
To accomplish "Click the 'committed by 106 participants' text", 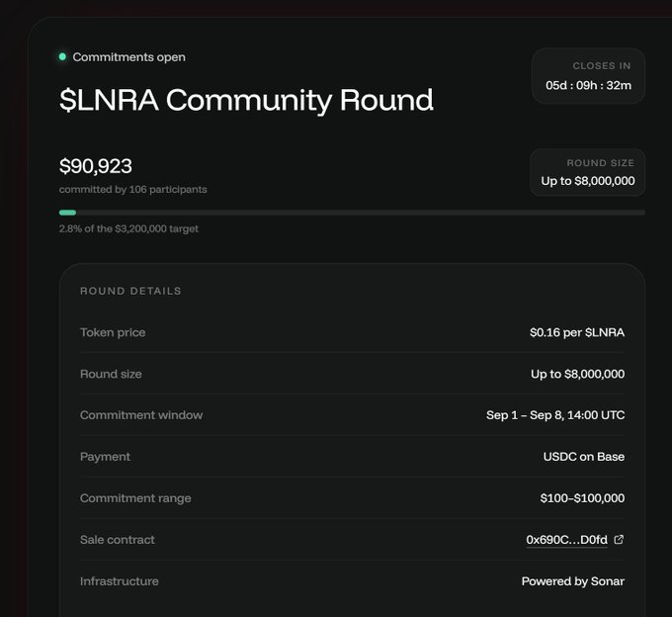I will pyautogui.click(x=132, y=190).
